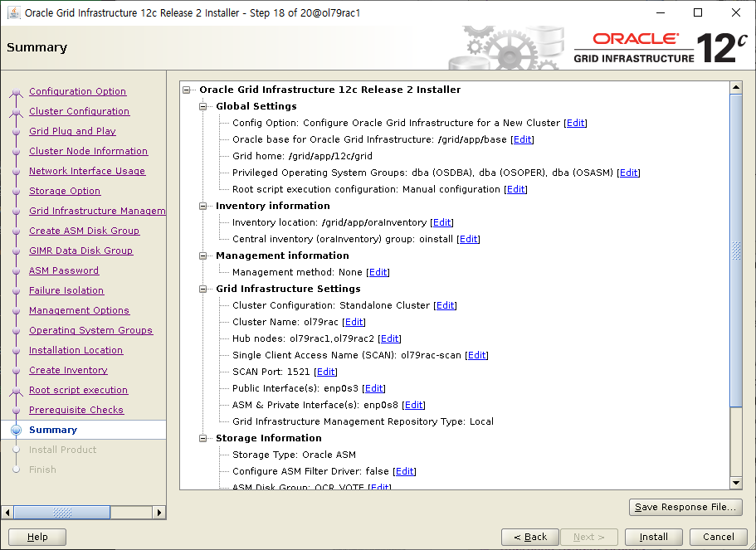Go to Create ASM Disk Group step
Screen dimensions: 756x550
click(84, 231)
